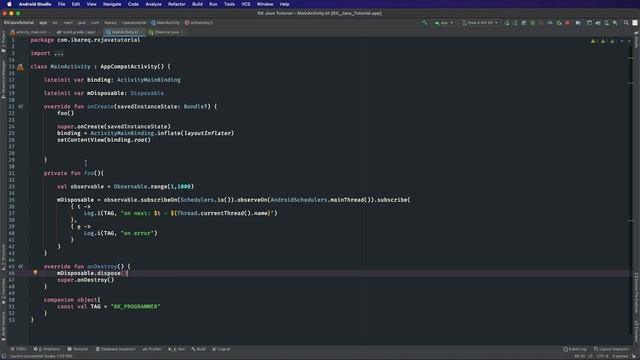Switch to the activity_main.xml tab
This screenshot has width=640, height=360.
pyautogui.click(x=29, y=32)
